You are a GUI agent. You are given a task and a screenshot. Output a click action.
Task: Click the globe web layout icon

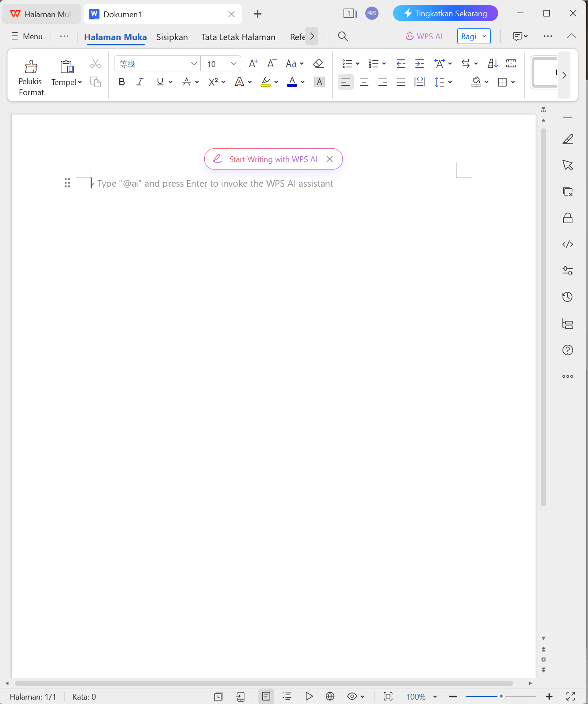pos(330,696)
